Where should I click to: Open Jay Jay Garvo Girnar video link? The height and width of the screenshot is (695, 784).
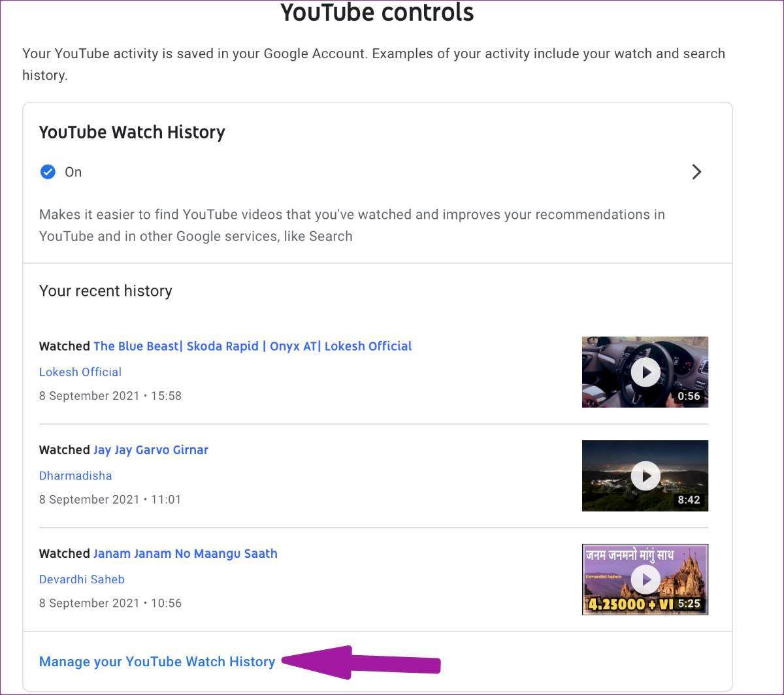(x=151, y=450)
